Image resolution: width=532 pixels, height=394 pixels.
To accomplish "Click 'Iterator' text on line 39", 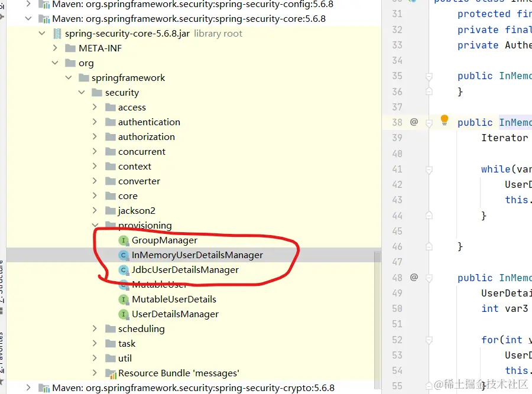I will [x=505, y=138].
